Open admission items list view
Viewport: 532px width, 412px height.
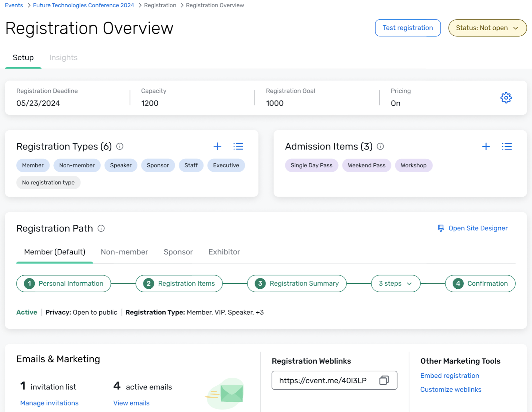(507, 147)
